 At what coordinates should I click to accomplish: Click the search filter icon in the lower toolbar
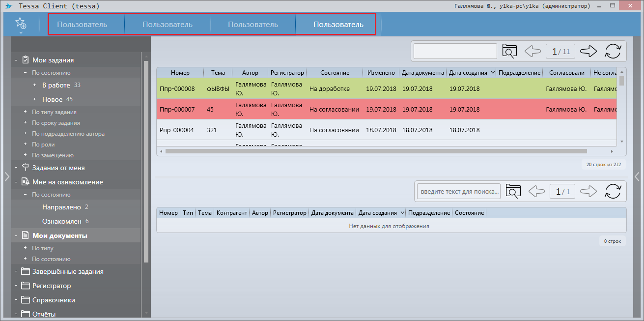click(x=513, y=191)
